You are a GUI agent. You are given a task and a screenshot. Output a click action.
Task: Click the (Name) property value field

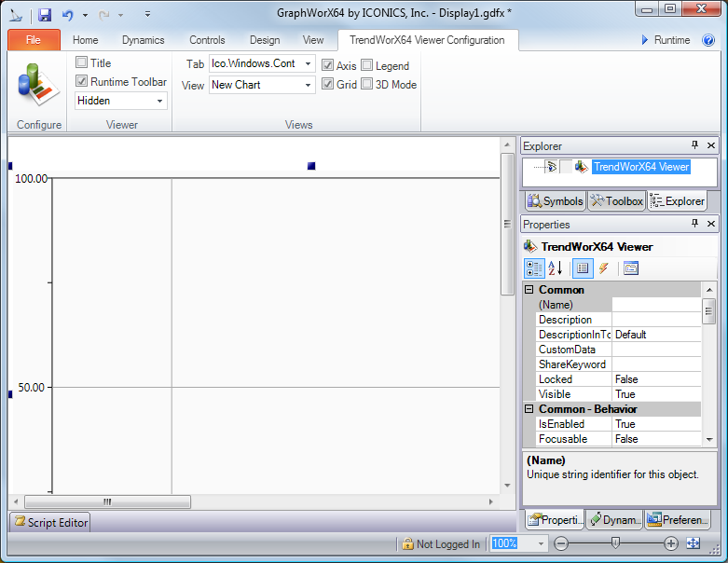[656, 305]
